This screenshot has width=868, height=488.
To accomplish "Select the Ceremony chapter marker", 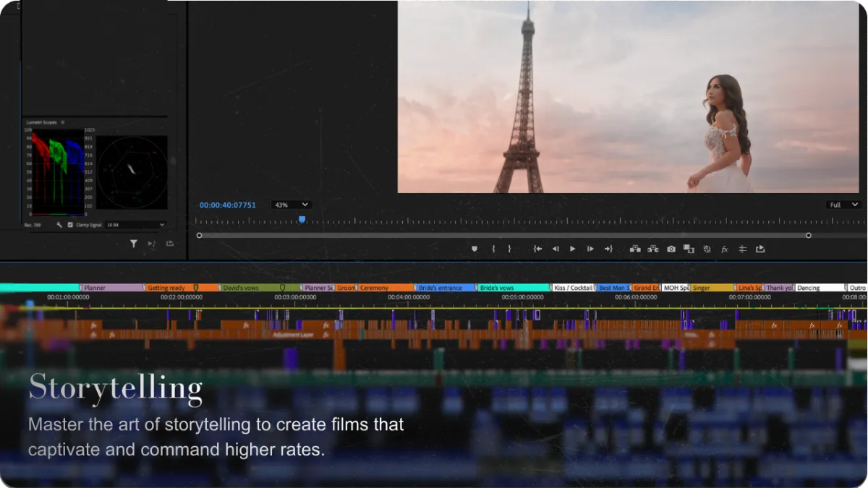I will point(385,288).
